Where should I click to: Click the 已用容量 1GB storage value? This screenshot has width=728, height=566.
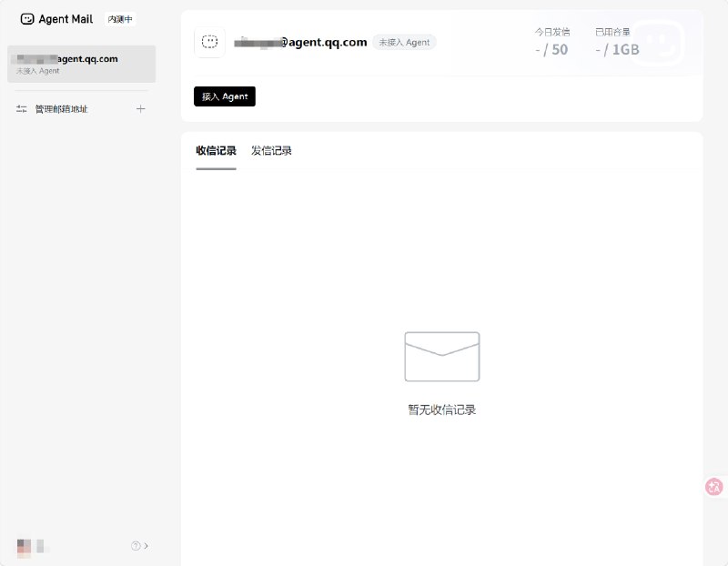click(618, 49)
